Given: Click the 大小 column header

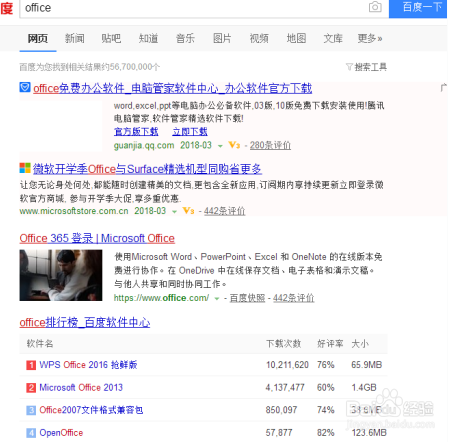Looking at the screenshot, I should [360, 344].
